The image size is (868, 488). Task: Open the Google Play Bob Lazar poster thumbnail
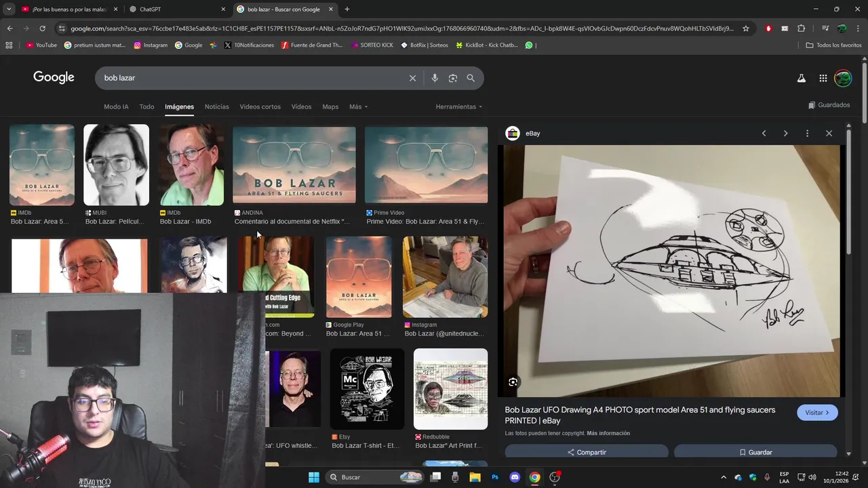coord(359,277)
